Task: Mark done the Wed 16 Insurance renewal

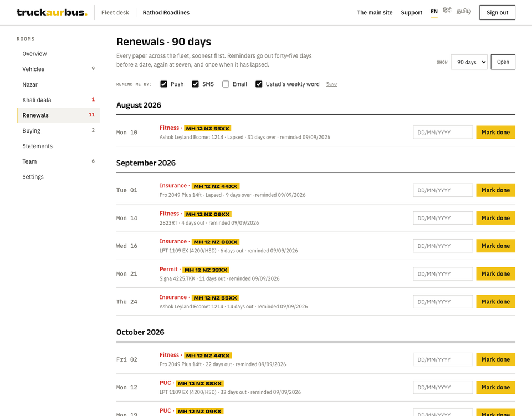Action: tap(495, 246)
